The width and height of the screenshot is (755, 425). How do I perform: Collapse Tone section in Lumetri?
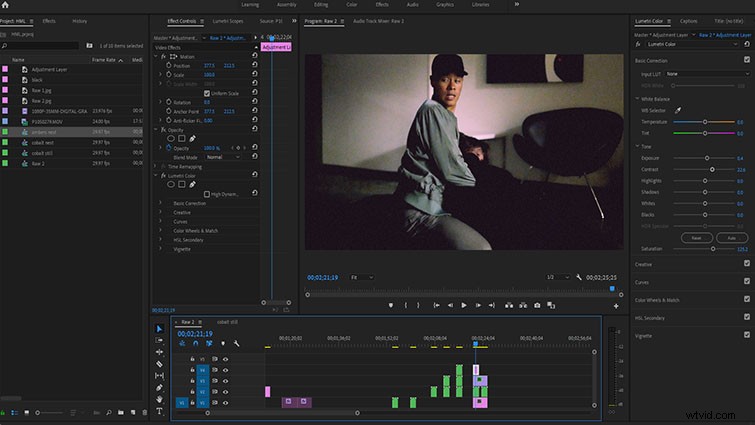coord(638,146)
